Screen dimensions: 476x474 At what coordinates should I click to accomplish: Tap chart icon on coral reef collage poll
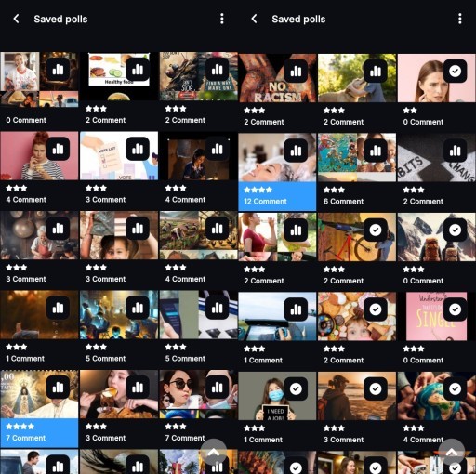[x=376, y=151]
